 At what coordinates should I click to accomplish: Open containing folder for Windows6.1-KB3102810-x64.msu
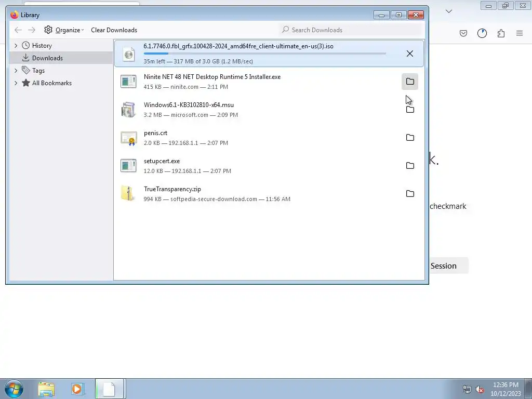click(x=410, y=110)
